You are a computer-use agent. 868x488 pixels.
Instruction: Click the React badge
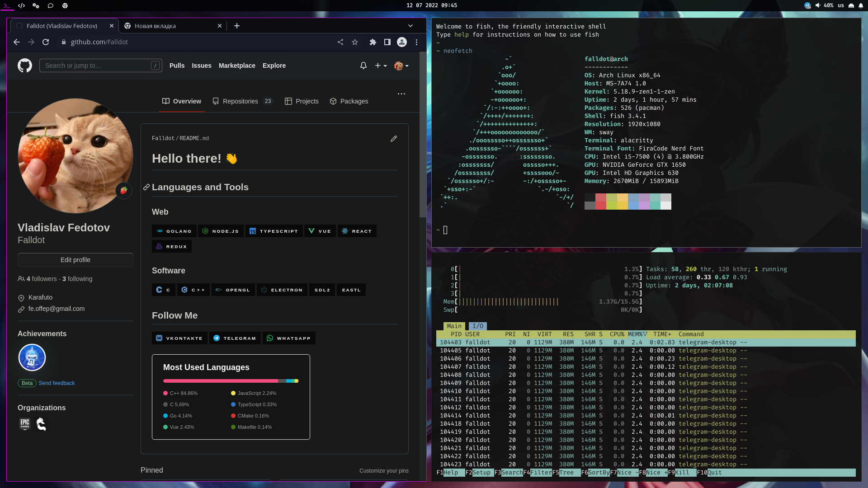357,231
